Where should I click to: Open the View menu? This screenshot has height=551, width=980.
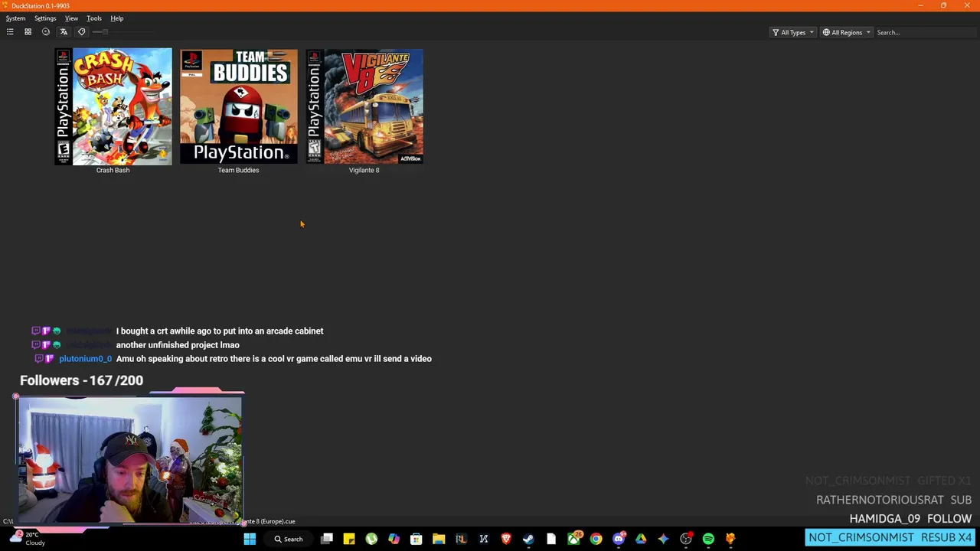click(x=71, y=18)
